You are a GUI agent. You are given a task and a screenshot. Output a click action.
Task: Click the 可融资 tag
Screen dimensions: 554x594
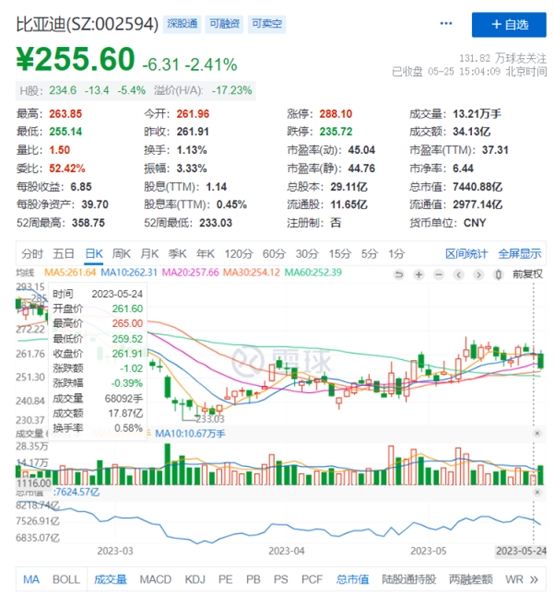pyautogui.click(x=224, y=24)
